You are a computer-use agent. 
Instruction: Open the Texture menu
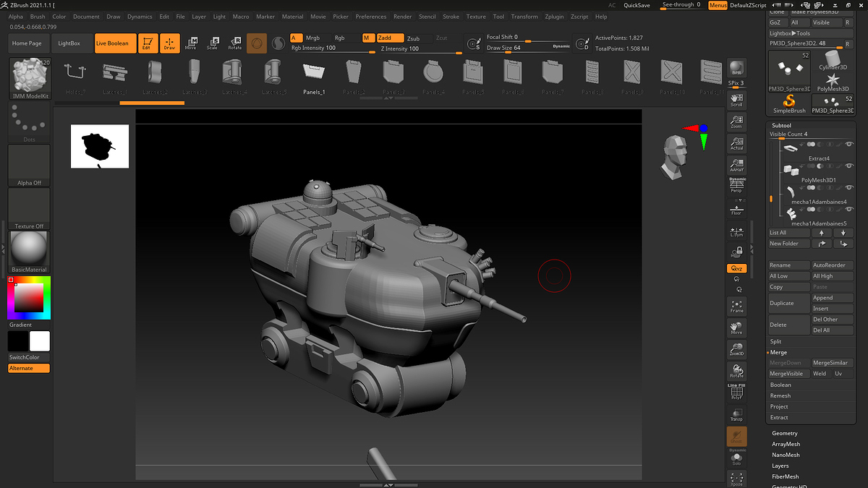(476, 17)
